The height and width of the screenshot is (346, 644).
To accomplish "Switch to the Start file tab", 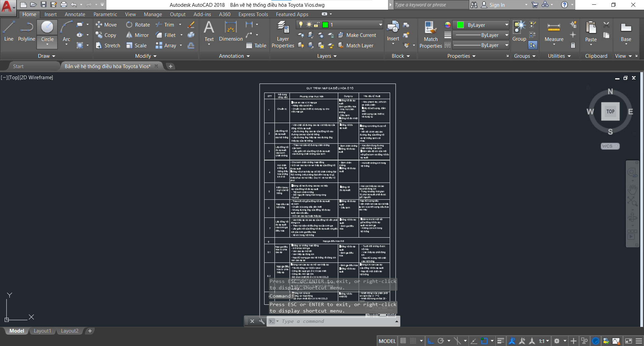I will pos(18,66).
